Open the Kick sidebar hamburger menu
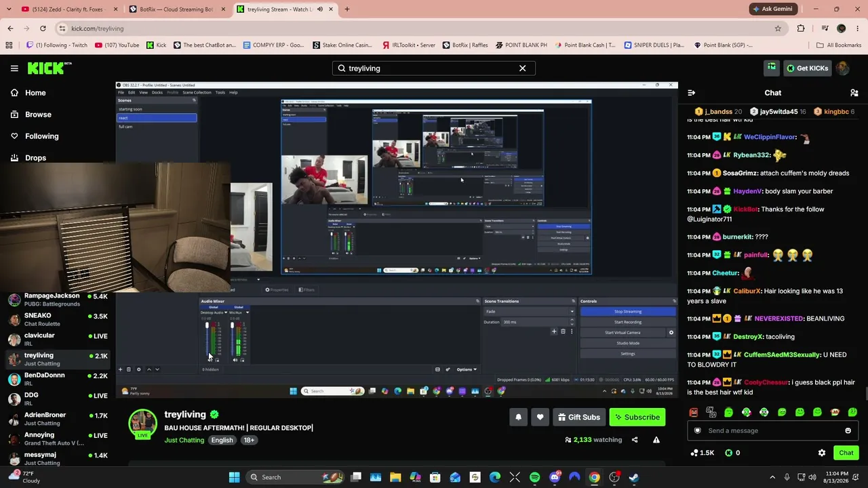The image size is (868, 488). (x=14, y=68)
